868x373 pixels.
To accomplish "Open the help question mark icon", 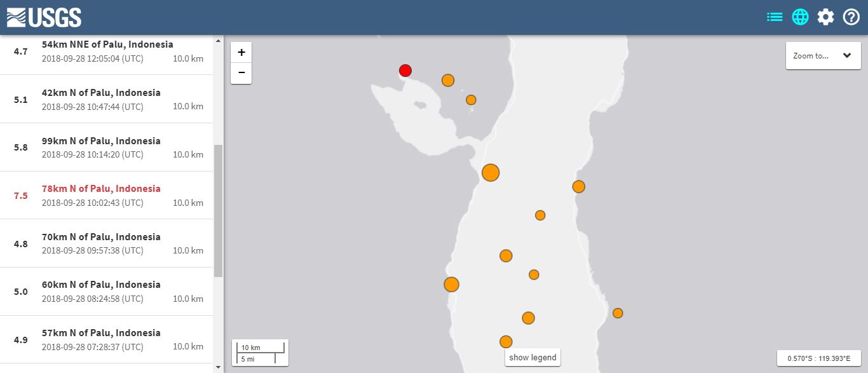I will pyautogui.click(x=851, y=17).
